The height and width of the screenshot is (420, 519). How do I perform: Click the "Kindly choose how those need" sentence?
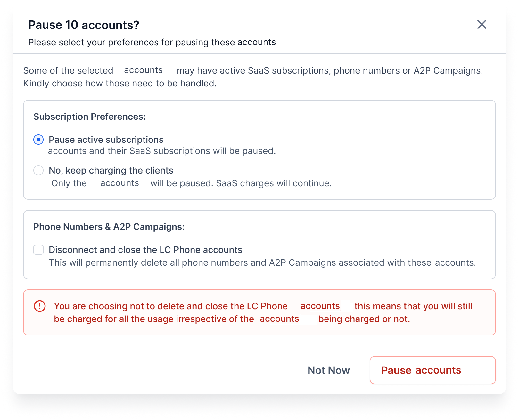pos(120,83)
